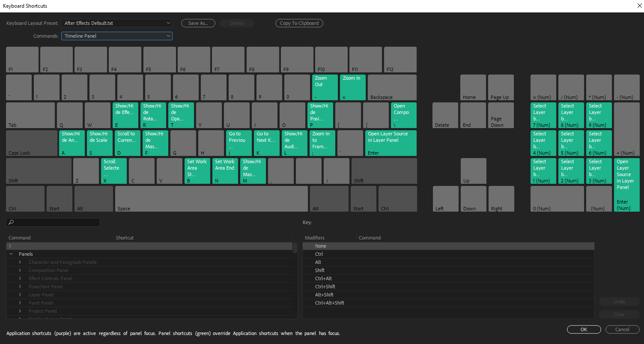Collapse the Panels tree group
644x344 pixels.
pyautogui.click(x=11, y=254)
